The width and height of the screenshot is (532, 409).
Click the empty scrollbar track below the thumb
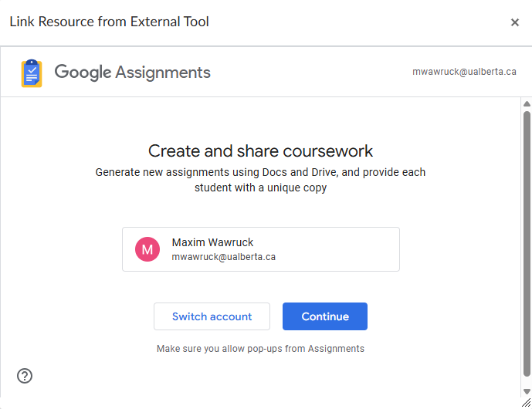[527, 383]
